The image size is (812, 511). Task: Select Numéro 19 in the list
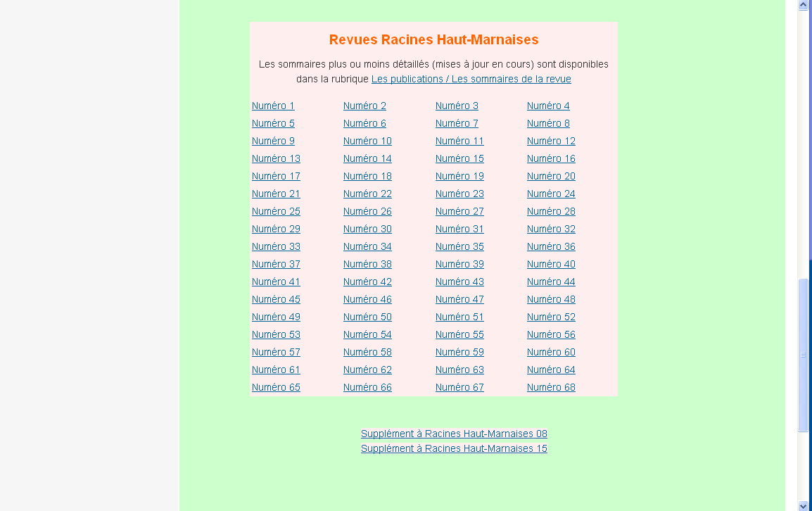459,176
